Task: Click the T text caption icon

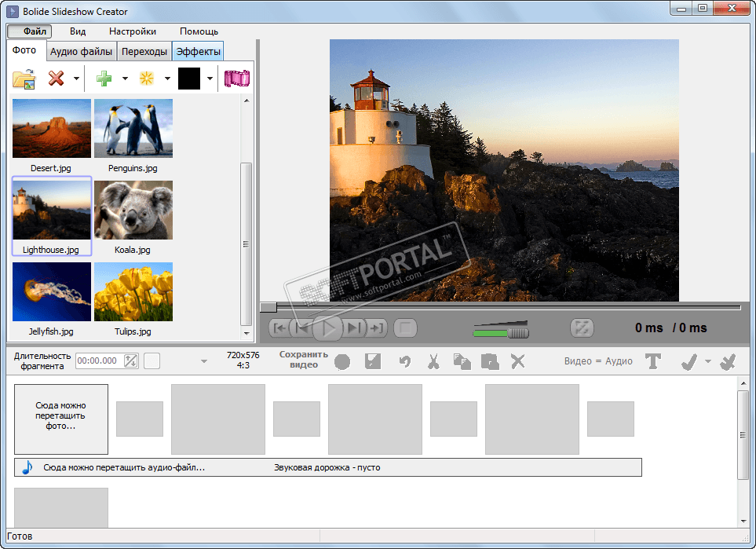Action: (653, 361)
